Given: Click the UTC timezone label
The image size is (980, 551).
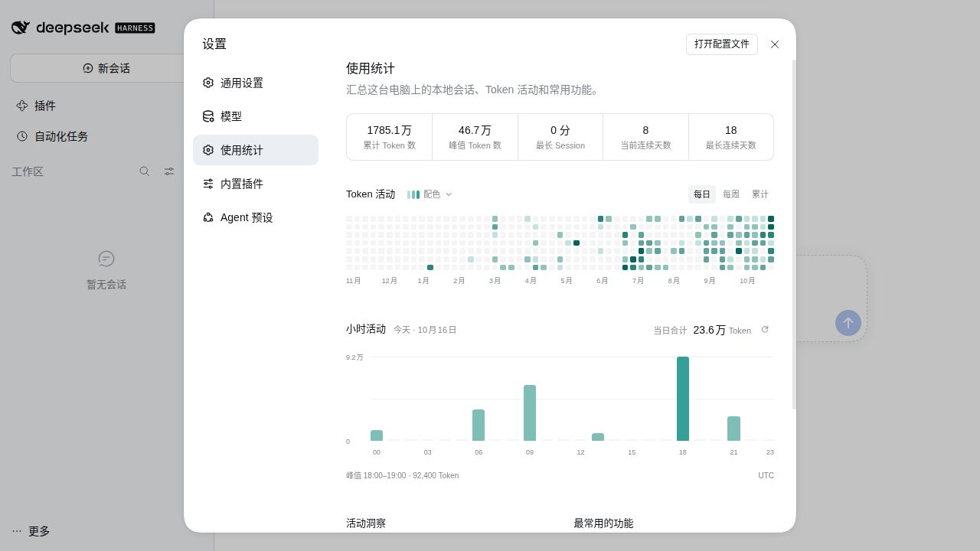Looking at the screenshot, I should tap(766, 475).
